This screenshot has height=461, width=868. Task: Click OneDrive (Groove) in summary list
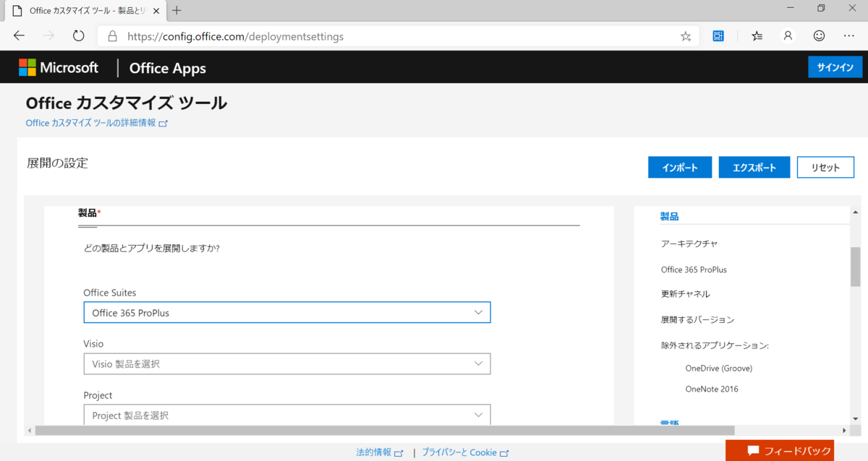[719, 368]
